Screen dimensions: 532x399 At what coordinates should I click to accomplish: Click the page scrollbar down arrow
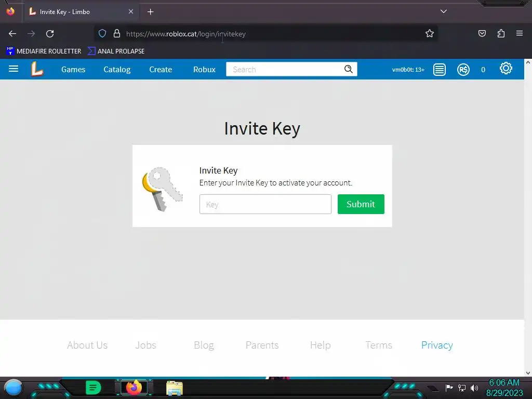(528, 373)
